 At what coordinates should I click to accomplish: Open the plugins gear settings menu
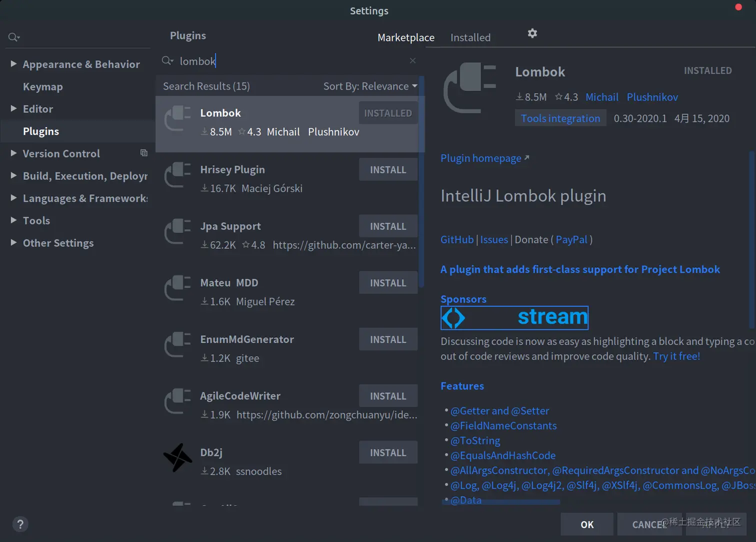pyautogui.click(x=532, y=33)
